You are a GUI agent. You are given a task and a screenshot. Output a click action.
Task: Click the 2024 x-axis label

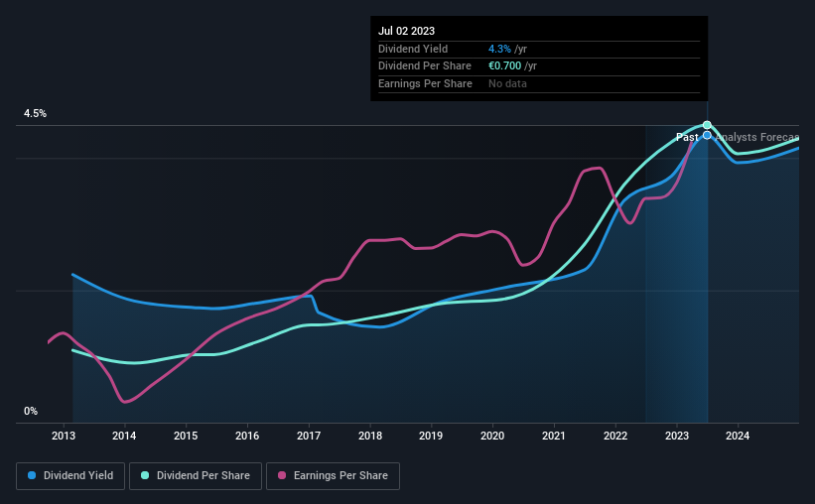(738, 436)
